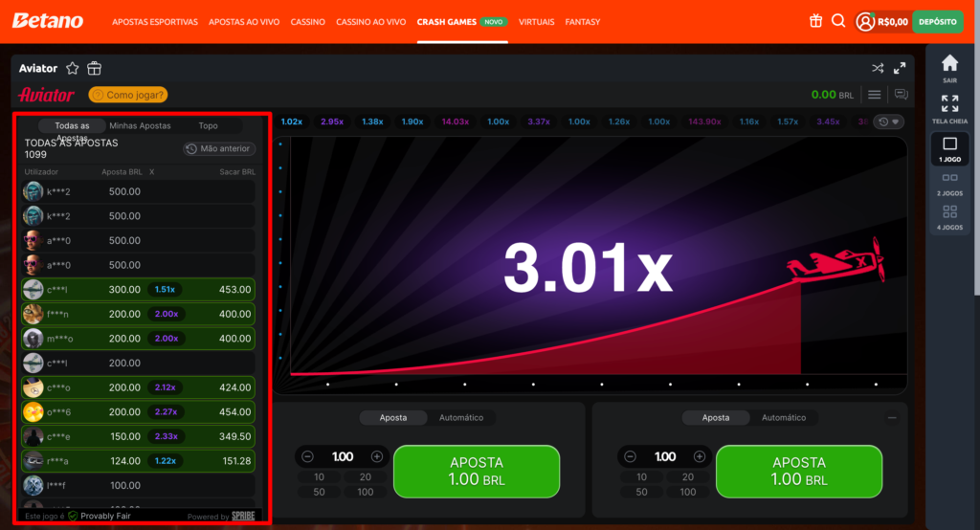The image size is (980, 530).
Task: Select quick amount 100 in right panel
Action: coord(687,492)
